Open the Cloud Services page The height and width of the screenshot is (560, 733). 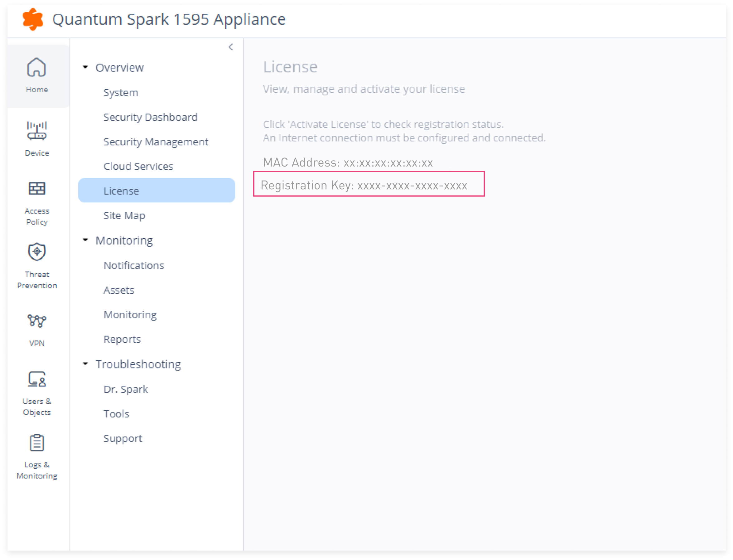coord(138,166)
